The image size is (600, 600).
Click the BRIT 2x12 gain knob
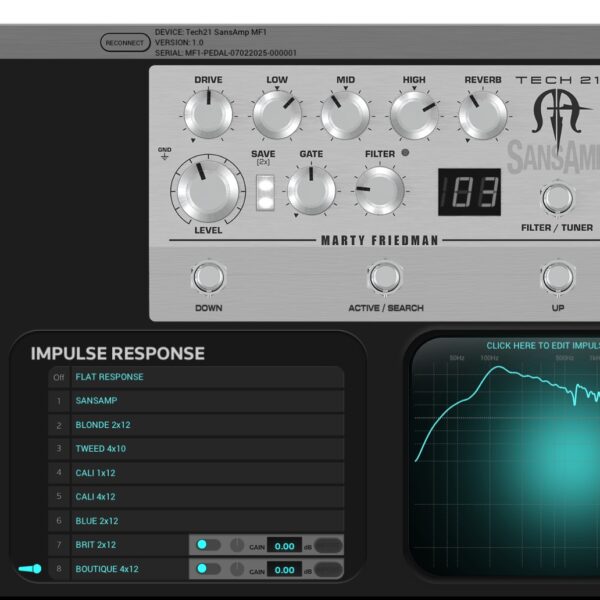[237, 545]
